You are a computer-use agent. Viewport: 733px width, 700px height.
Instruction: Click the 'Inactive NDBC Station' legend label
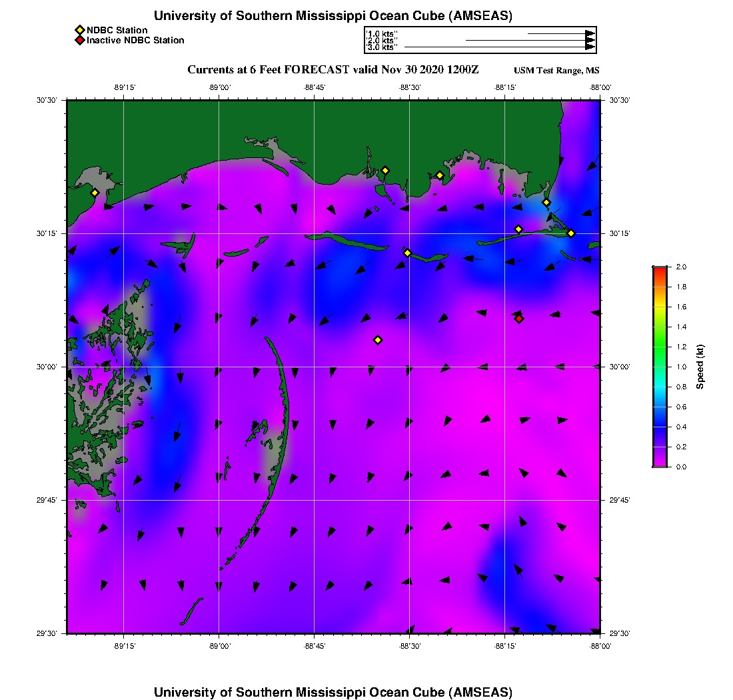pos(135,41)
